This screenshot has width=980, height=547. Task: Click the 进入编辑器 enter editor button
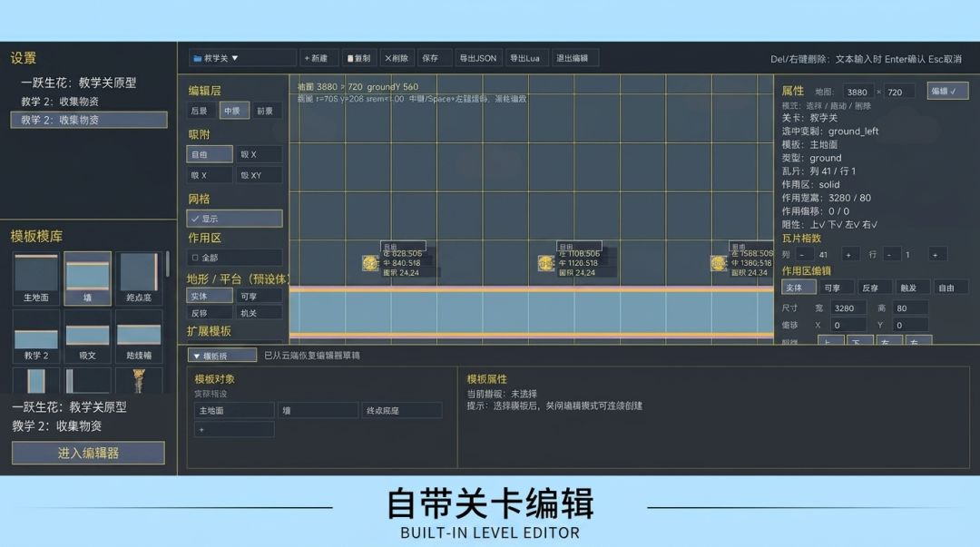pos(88,453)
